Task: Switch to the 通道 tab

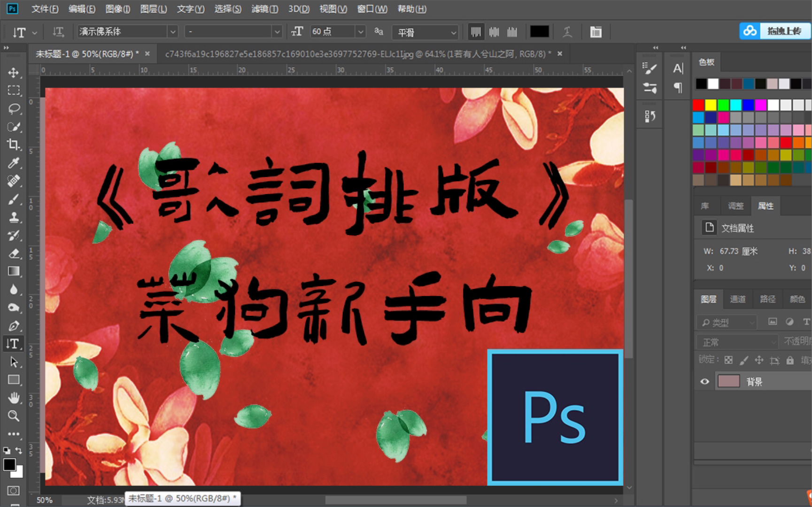Action: (737, 299)
